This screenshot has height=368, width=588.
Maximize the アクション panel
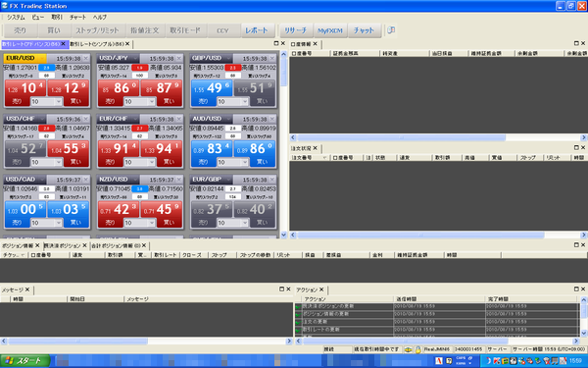[x=576, y=289]
